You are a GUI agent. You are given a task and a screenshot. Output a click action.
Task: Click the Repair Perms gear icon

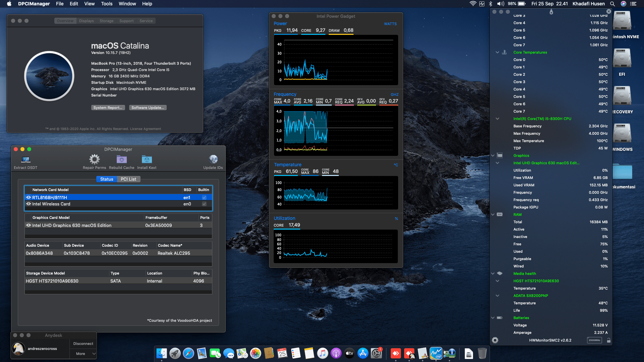(94, 160)
